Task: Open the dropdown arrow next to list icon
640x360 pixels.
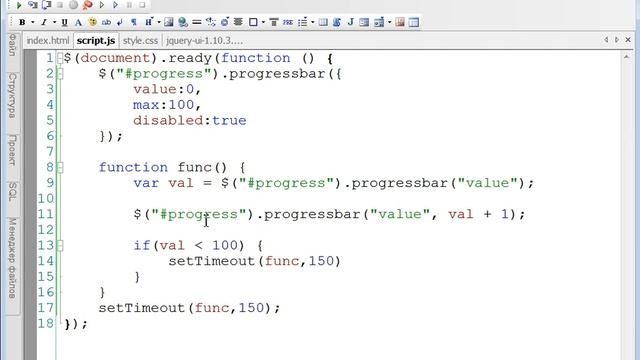Action: (313, 22)
